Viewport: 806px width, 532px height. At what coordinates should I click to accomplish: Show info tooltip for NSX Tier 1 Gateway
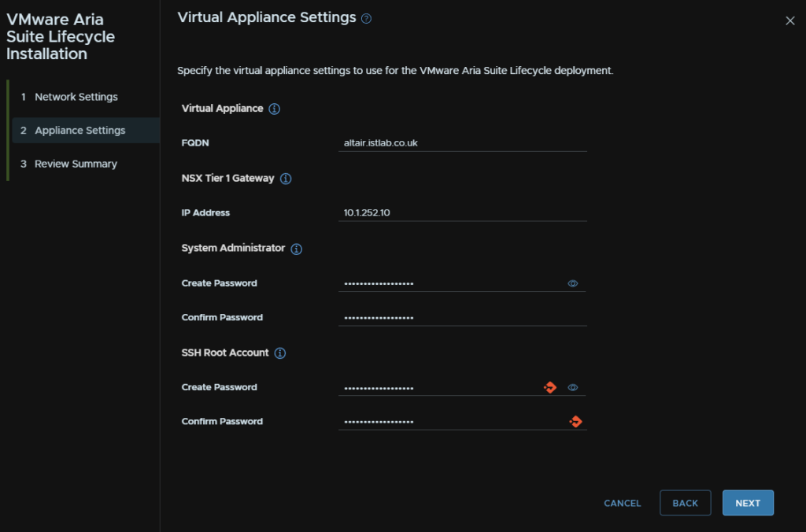click(286, 179)
